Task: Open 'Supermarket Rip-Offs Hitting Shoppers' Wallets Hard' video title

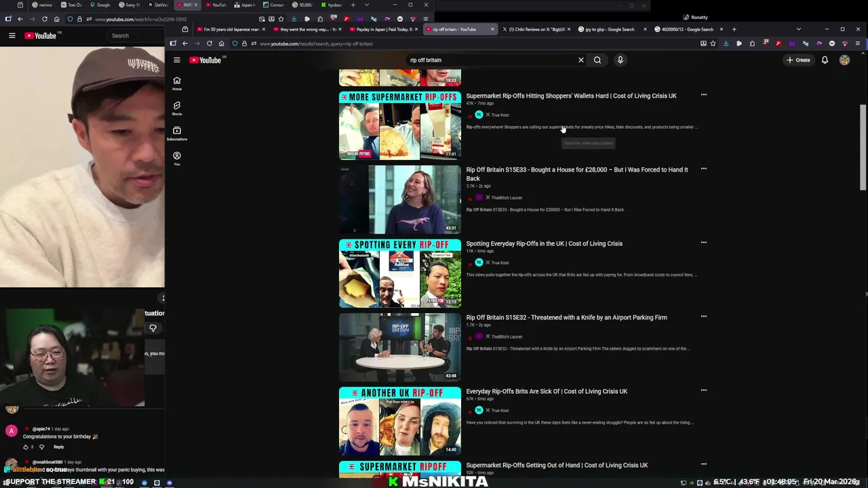Action: pos(571,96)
